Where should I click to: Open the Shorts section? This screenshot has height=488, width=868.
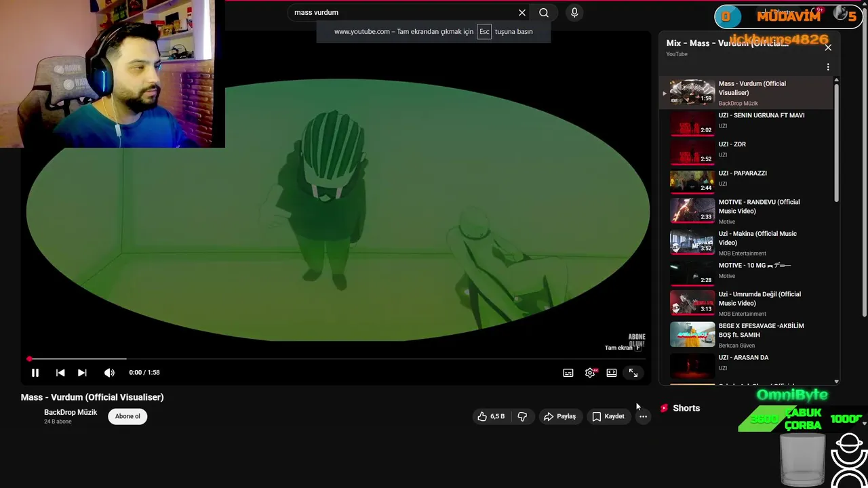point(680,408)
